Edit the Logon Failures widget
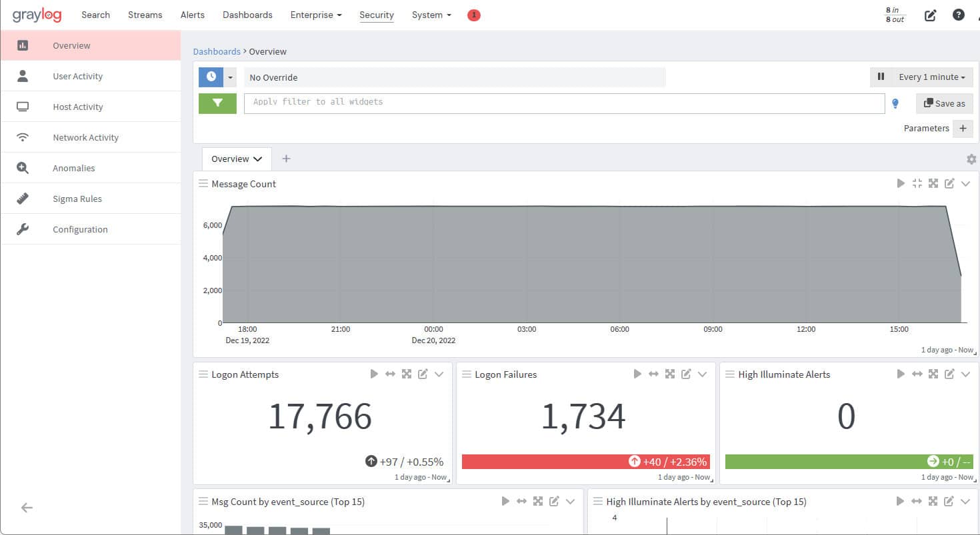The height and width of the screenshot is (535, 980). (686, 374)
